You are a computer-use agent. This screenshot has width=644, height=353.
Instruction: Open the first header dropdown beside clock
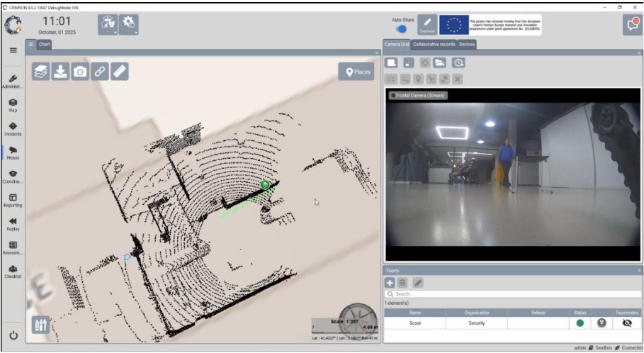coord(108,24)
